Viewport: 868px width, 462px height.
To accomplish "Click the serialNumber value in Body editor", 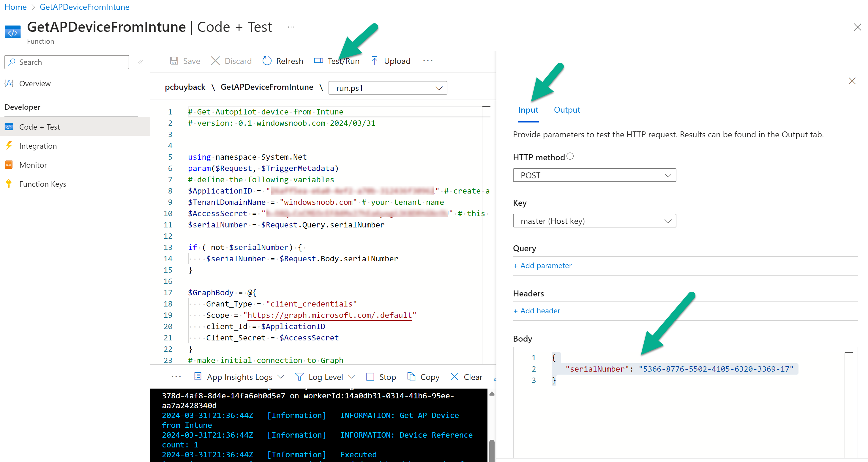I will click(x=716, y=369).
